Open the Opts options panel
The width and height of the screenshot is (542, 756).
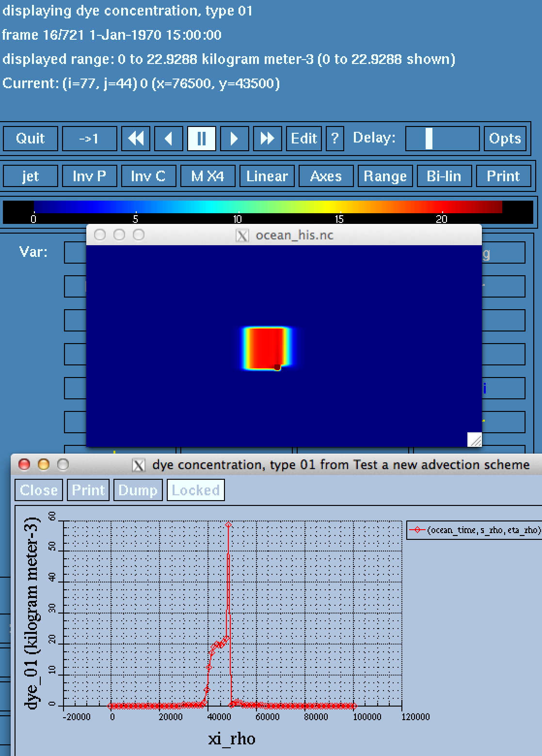click(505, 139)
